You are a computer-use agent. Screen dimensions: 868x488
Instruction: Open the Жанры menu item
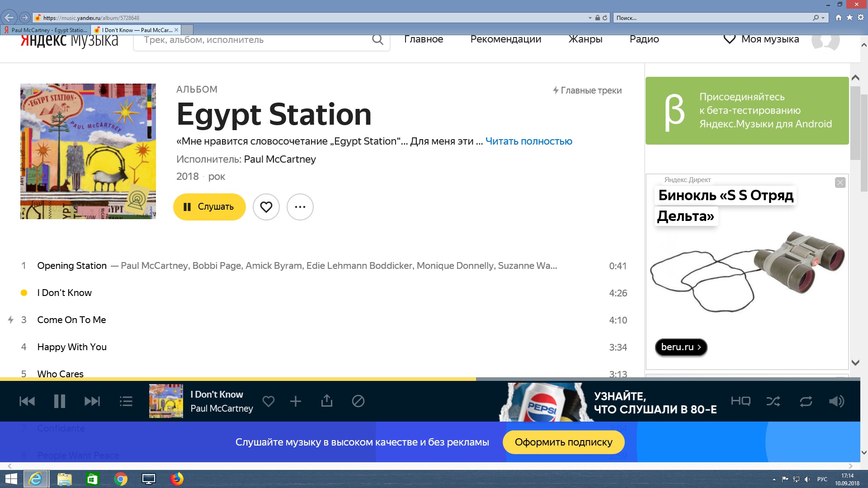585,39
